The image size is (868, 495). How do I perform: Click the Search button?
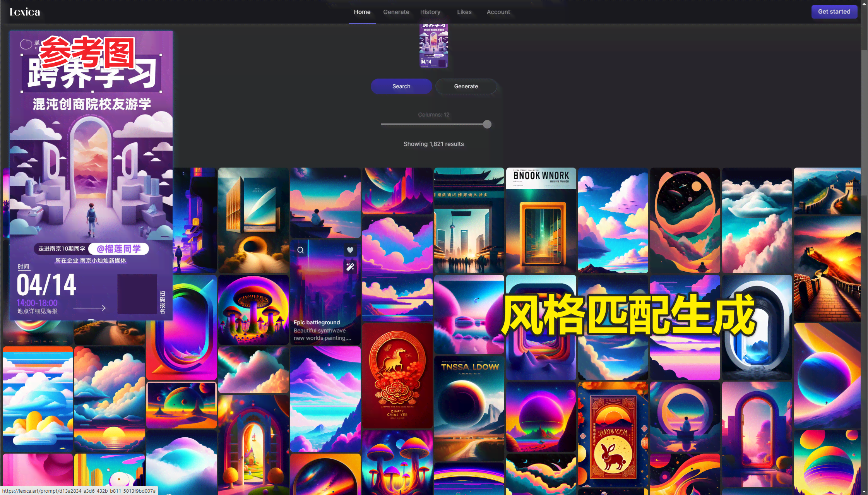tap(401, 86)
